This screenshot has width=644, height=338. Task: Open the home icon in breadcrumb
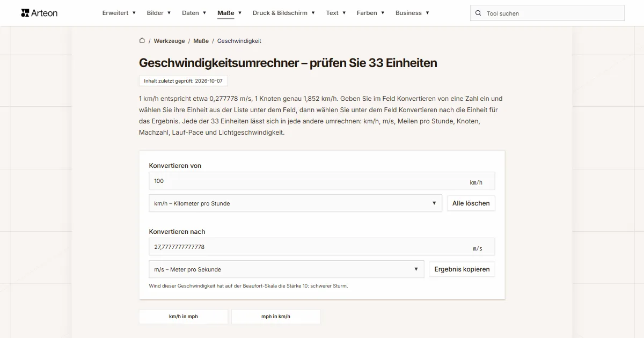pyautogui.click(x=142, y=40)
